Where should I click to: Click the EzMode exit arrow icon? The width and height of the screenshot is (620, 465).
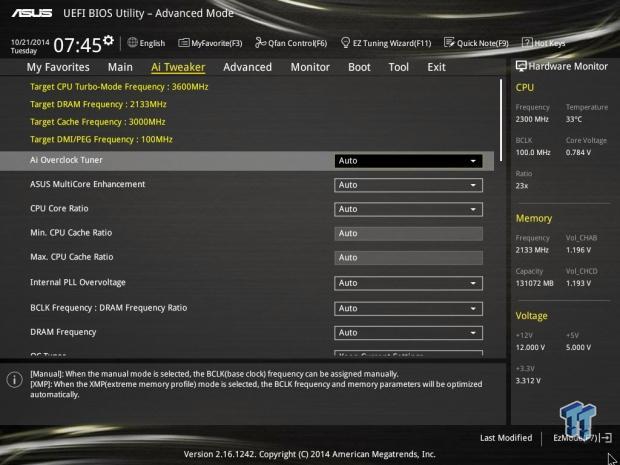[606, 438]
